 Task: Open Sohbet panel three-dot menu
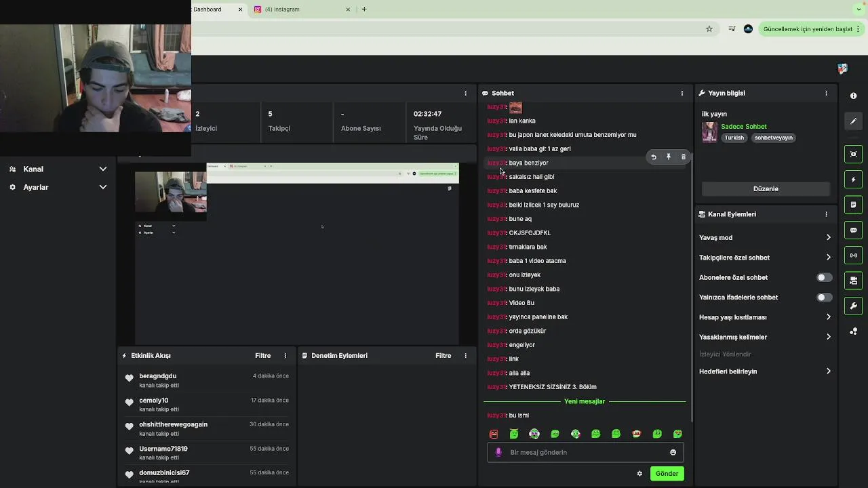pos(682,93)
